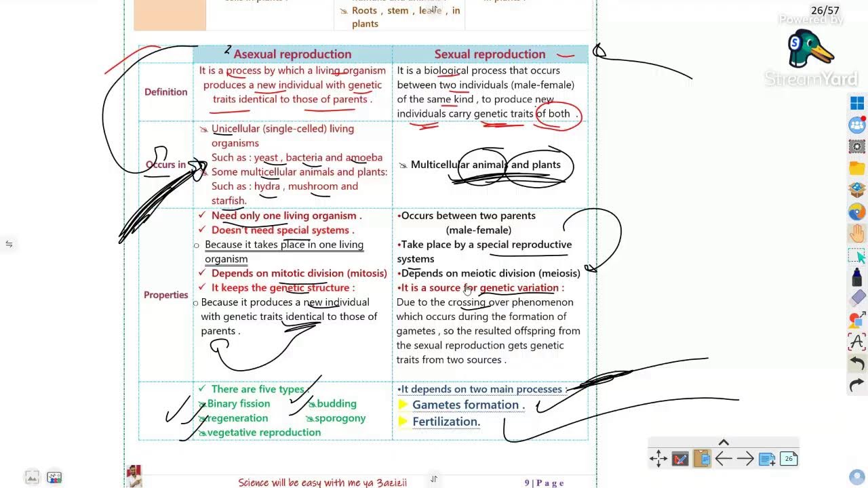Select the screen capture camera tool

857,146
